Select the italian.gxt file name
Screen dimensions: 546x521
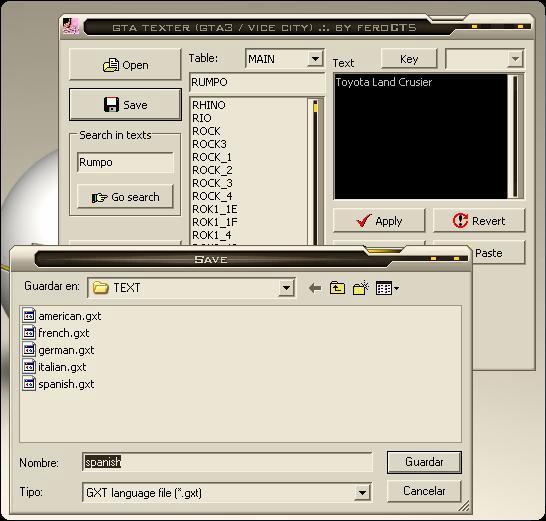(x=62, y=367)
